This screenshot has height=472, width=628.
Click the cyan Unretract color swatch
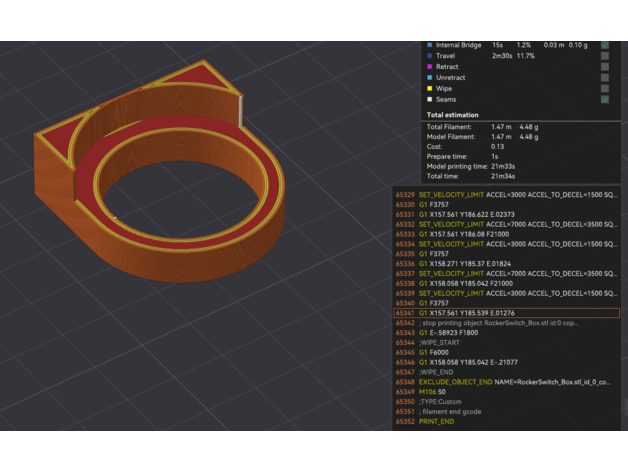[x=429, y=78]
